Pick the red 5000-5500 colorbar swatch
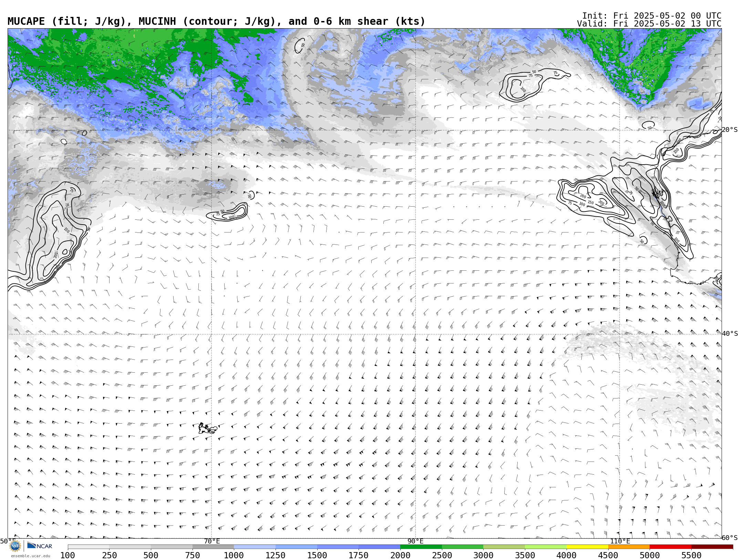Image resolution: width=744 pixels, height=560 pixels. pos(670,547)
